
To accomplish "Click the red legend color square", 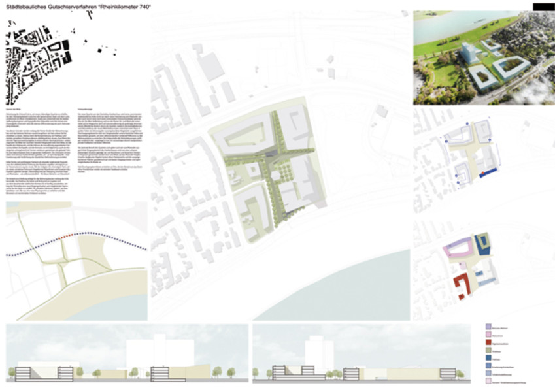I will coord(489,343).
